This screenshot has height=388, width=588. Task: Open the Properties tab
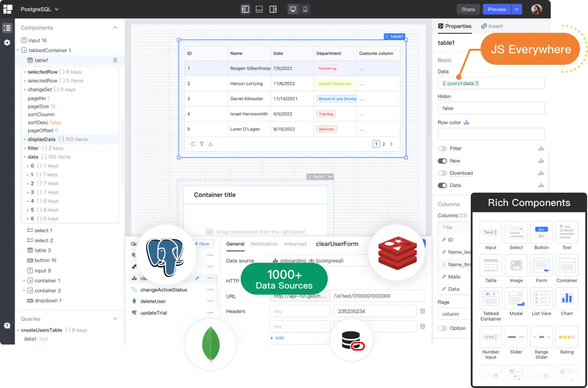pos(455,26)
